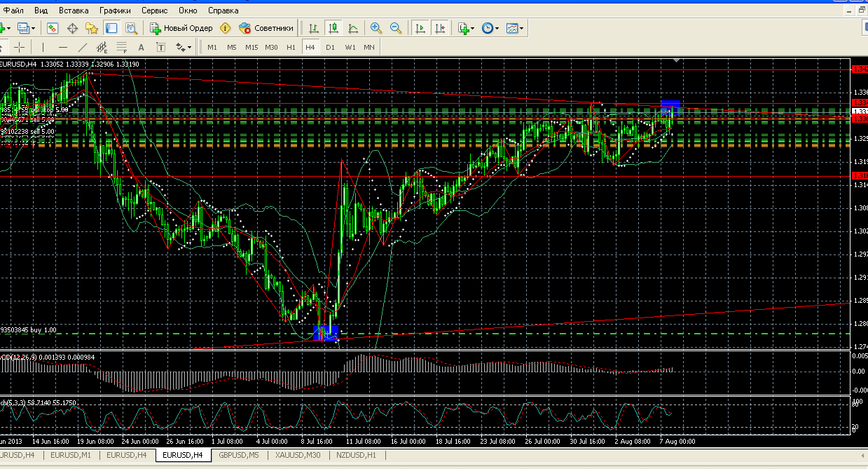Open the Navigator panel star-folder icon
Viewport: 868px width, 469px height.
92,28
